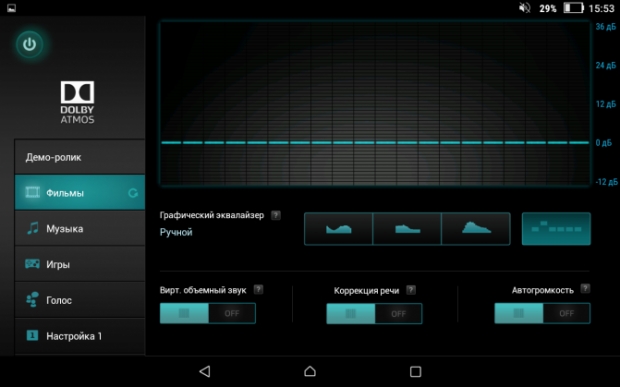Viewport: 620px width, 387px height.
Task: Tap the battery status icon
Action: tap(574, 8)
